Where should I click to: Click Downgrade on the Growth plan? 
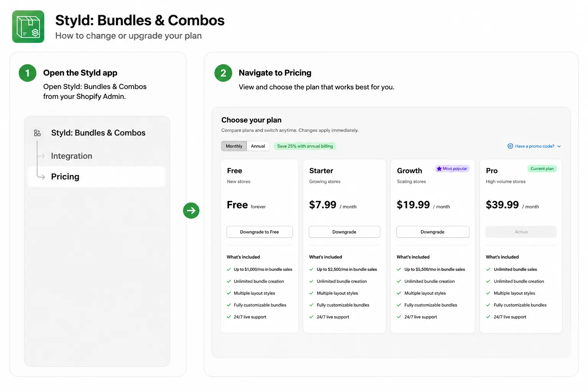433,232
